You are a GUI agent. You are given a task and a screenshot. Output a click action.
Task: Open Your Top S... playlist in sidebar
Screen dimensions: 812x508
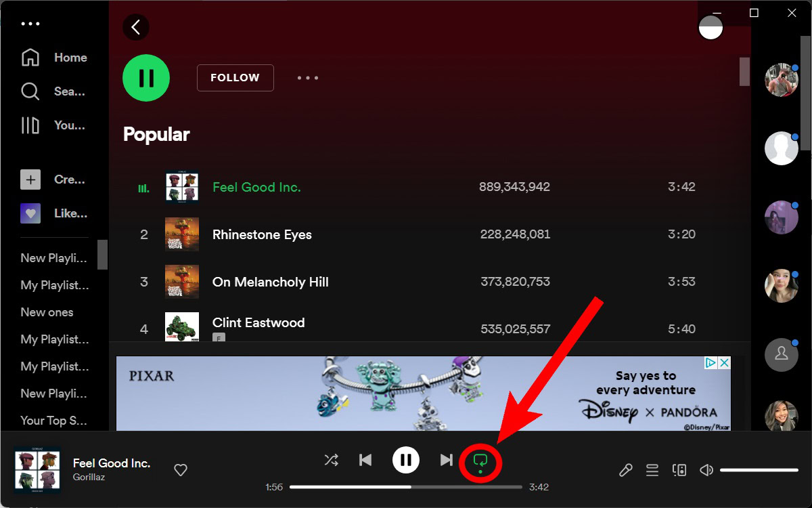54,421
